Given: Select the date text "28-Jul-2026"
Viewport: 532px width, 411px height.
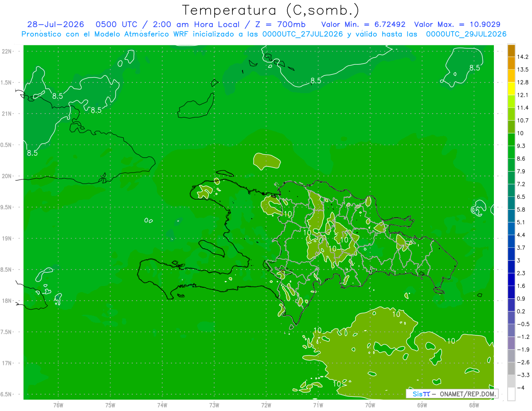Looking at the screenshot, I should 55,24.
